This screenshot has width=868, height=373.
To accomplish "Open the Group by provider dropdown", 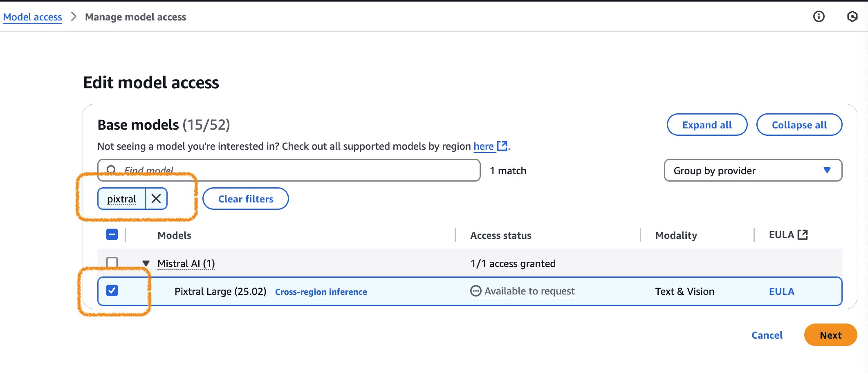I will coord(753,171).
